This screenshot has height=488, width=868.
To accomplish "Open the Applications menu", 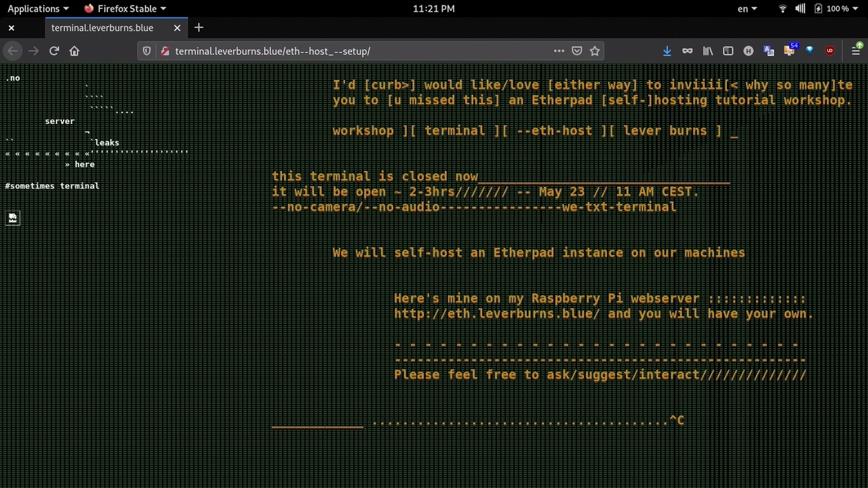I will point(37,9).
